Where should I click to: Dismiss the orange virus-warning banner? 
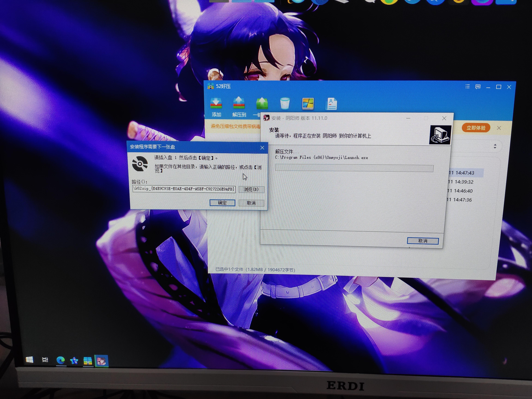[x=499, y=128]
